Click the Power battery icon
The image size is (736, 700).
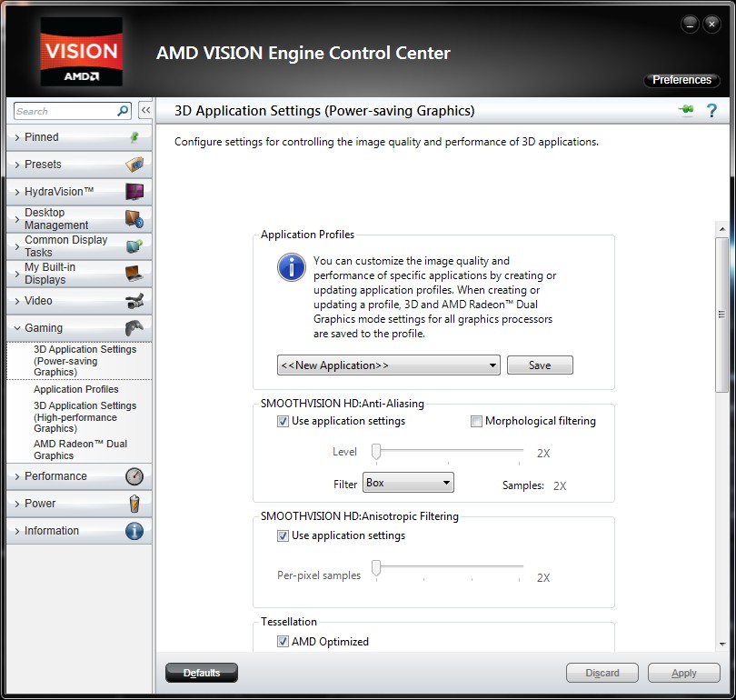(x=134, y=504)
